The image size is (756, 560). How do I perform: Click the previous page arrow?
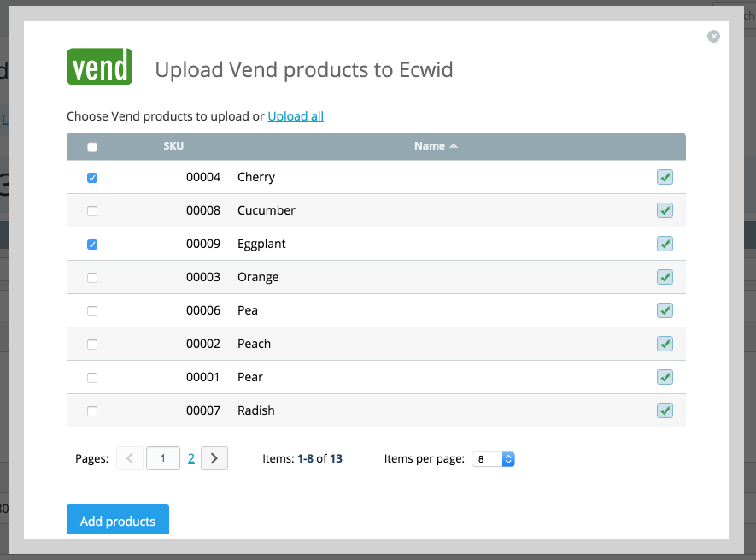(130, 458)
